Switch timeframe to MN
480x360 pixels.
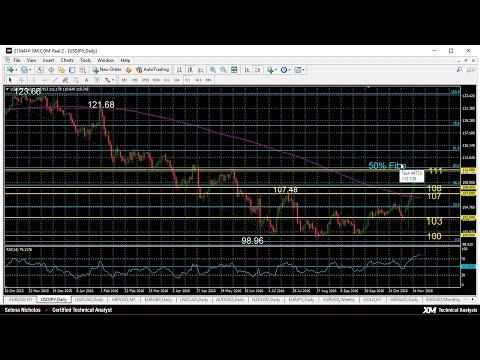click(209, 80)
